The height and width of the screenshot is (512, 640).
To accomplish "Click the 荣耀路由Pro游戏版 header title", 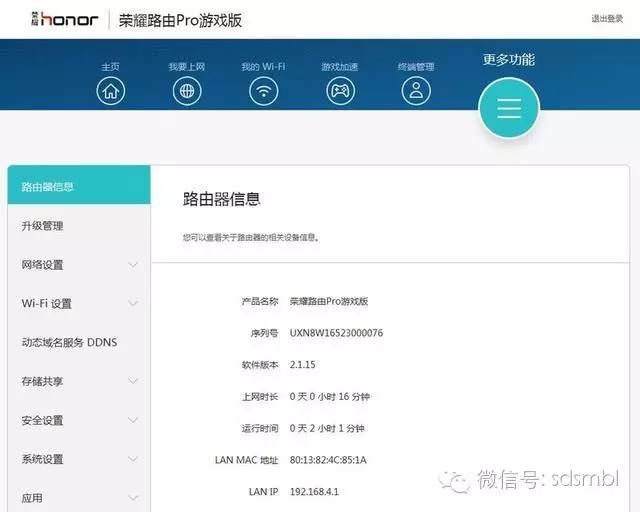I will [x=180, y=20].
